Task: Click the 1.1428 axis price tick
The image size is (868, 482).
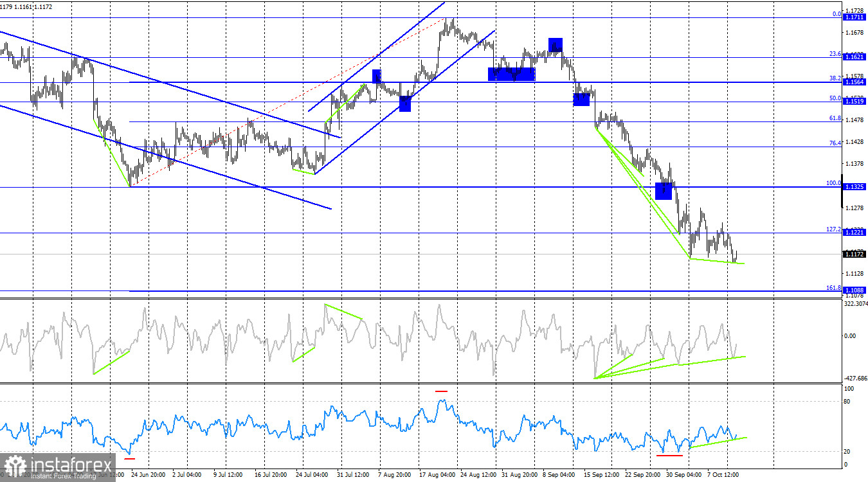Action: pyautogui.click(x=855, y=142)
